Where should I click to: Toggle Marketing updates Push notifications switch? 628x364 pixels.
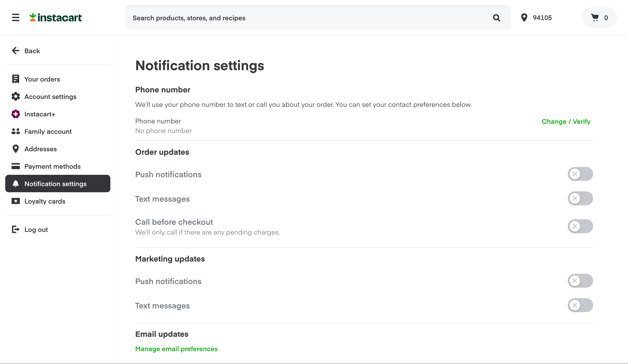point(580,281)
